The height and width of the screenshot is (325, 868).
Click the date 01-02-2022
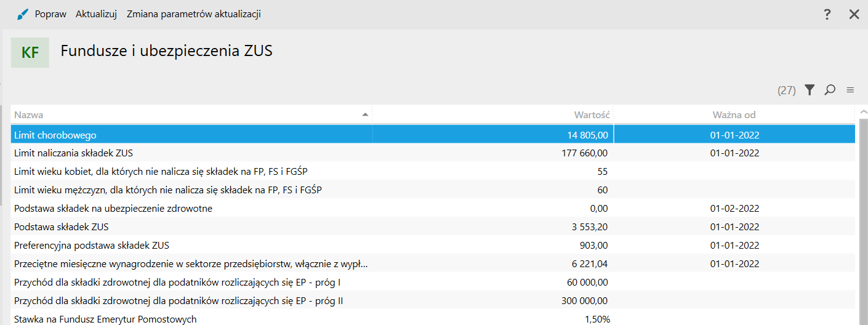point(734,209)
